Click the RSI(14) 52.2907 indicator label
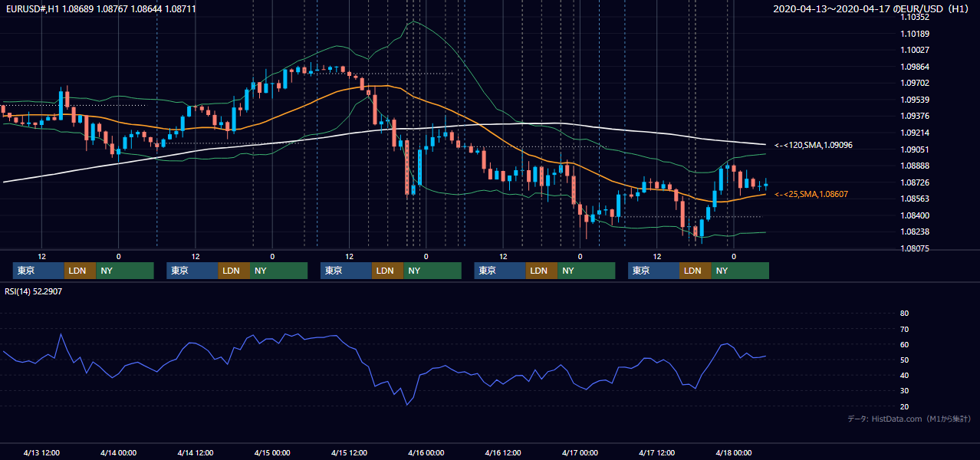 [35, 291]
